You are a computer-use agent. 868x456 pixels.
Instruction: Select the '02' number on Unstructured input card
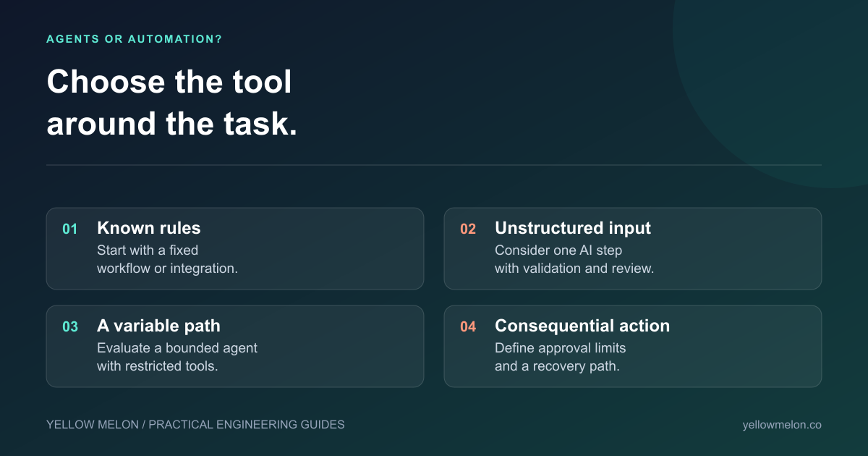click(x=468, y=229)
